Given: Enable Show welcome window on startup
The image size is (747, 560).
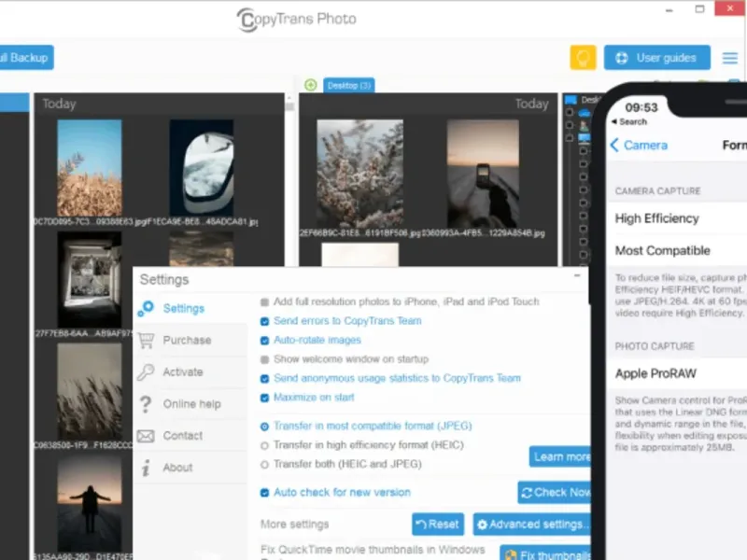Looking at the screenshot, I should click(x=264, y=359).
